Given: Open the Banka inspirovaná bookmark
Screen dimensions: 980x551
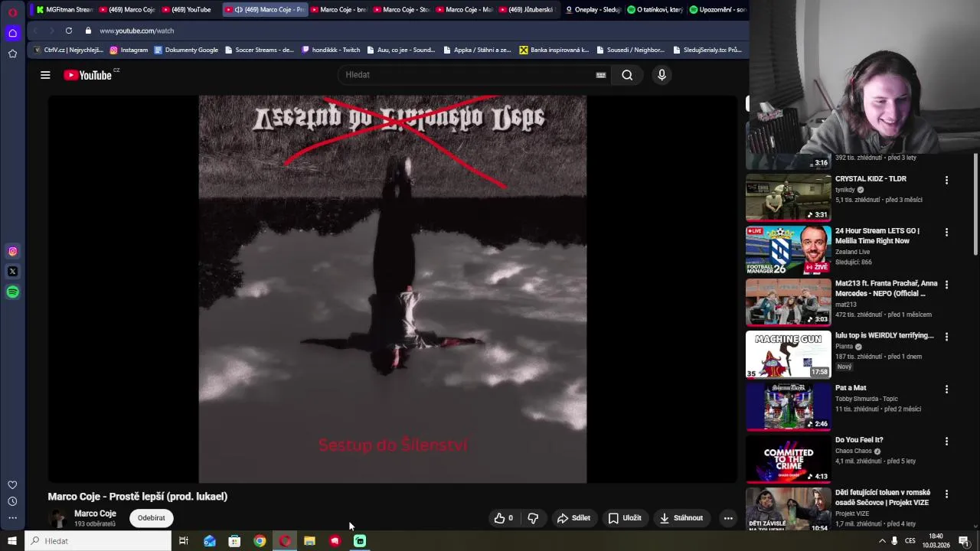Looking at the screenshot, I should tap(554, 50).
